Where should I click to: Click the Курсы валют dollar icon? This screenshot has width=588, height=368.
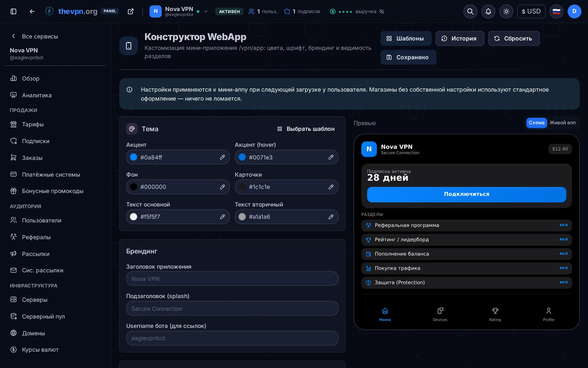pos(13,350)
